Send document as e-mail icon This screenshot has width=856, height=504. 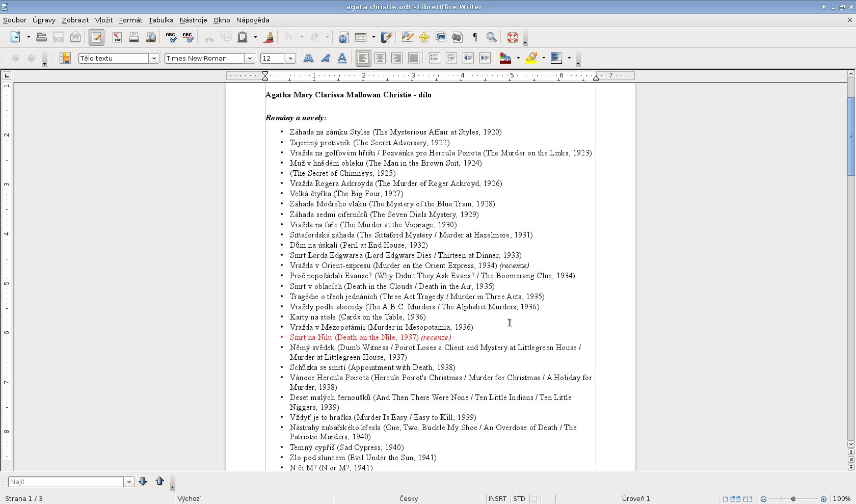coord(75,37)
